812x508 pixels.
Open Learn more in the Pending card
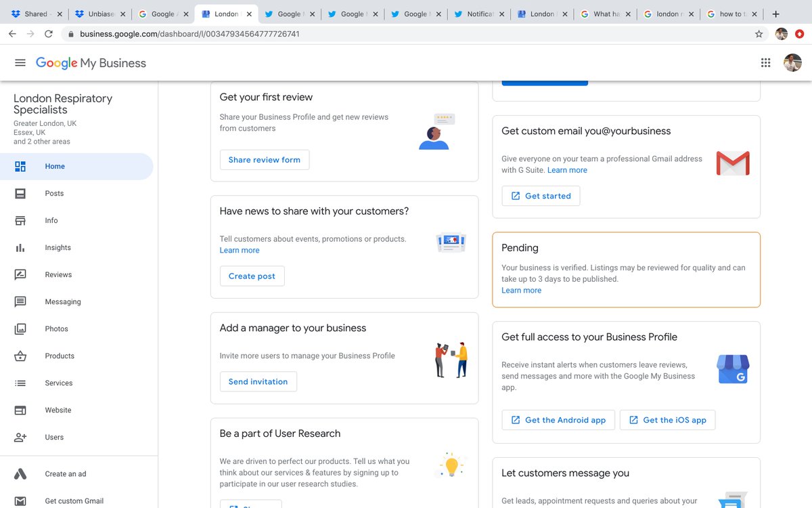(x=521, y=290)
